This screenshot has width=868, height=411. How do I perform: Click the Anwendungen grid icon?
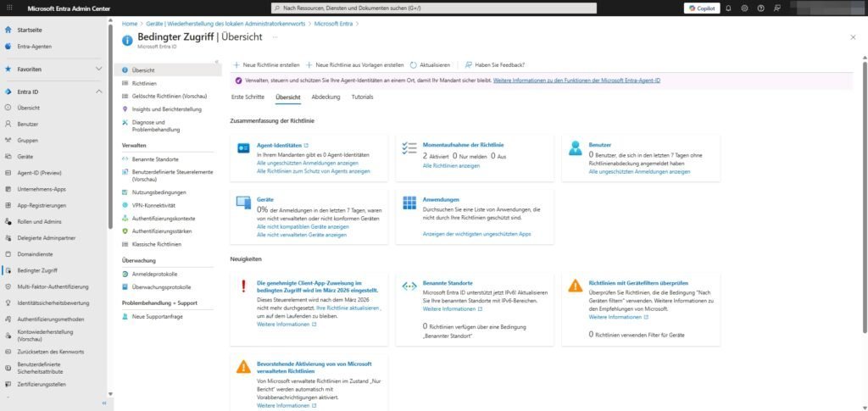[409, 203]
